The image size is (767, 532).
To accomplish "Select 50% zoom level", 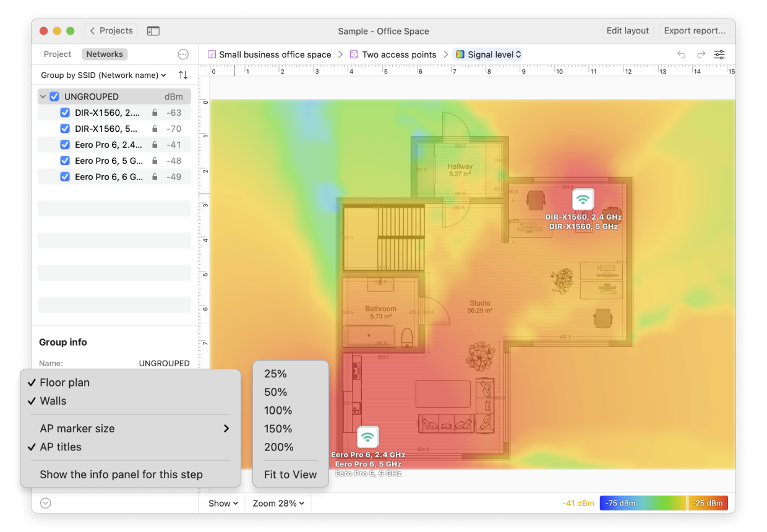I will pyautogui.click(x=291, y=392).
